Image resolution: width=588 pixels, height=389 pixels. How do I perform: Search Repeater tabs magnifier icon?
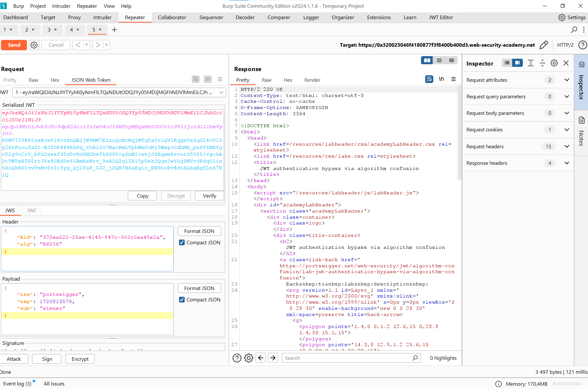click(x=574, y=30)
